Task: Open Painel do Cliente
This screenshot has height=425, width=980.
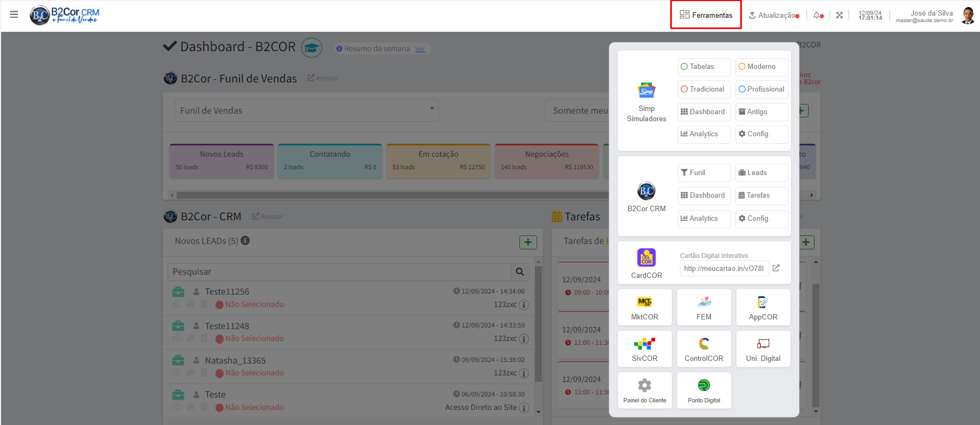Action: 644,391
